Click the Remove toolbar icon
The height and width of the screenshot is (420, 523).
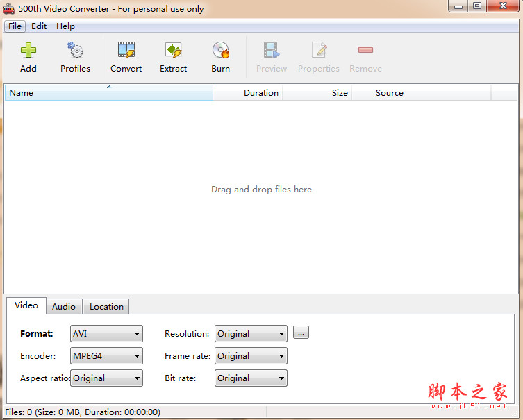(x=365, y=50)
